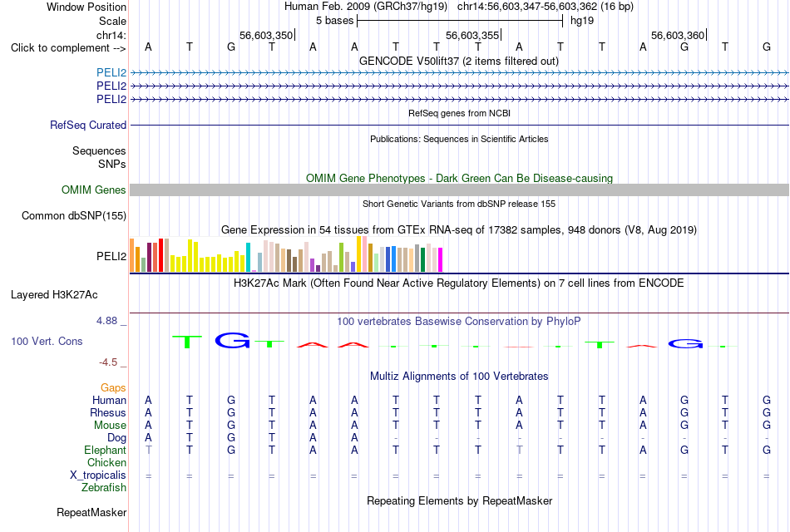Select the Mouse species label
The height and width of the screenshot is (532, 790).
(110, 426)
